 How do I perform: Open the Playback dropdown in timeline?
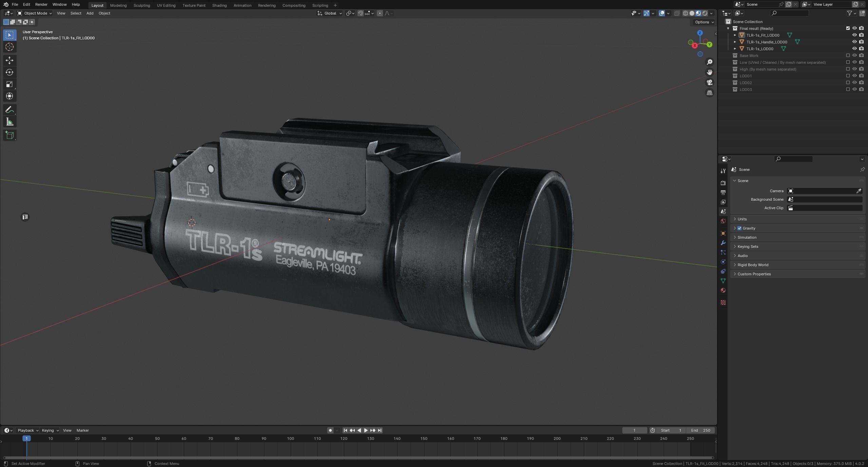[28, 430]
